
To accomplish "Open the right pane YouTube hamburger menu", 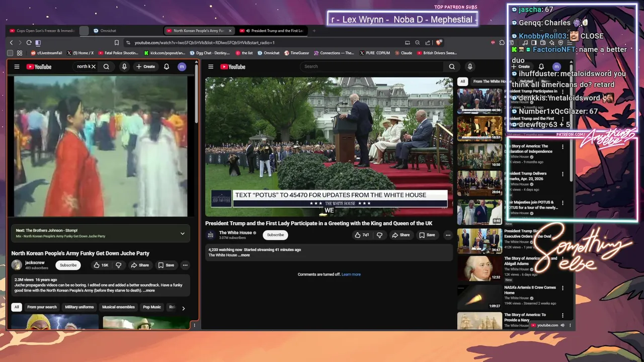I will click(x=211, y=66).
